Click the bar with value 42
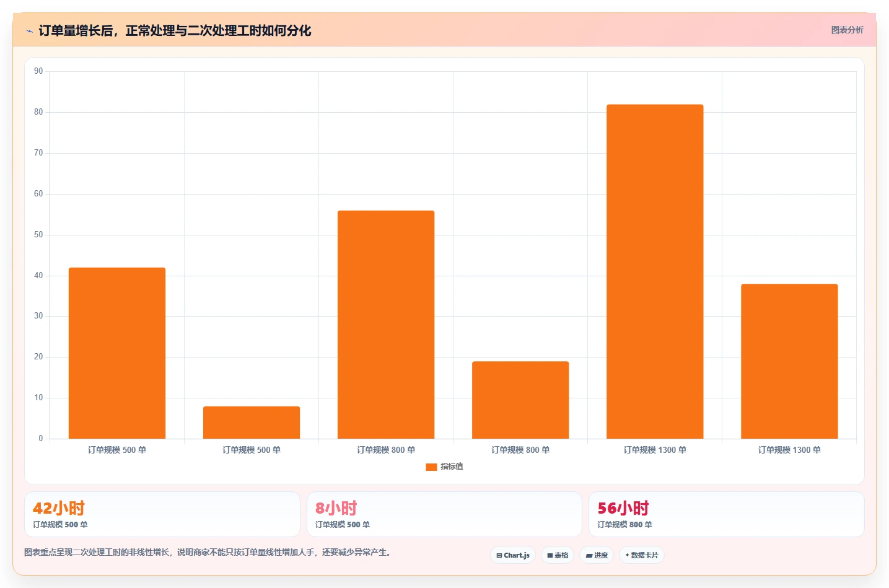 pos(117,353)
